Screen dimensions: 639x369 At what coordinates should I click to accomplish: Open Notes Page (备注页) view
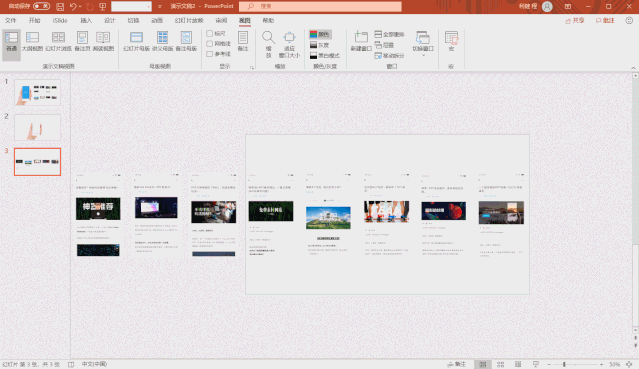coord(82,42)
